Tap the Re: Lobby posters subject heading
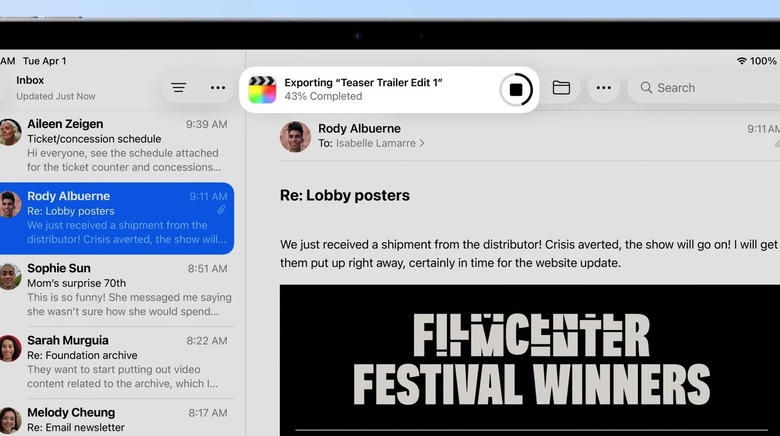The image size is (780, 436). [345, 195]
